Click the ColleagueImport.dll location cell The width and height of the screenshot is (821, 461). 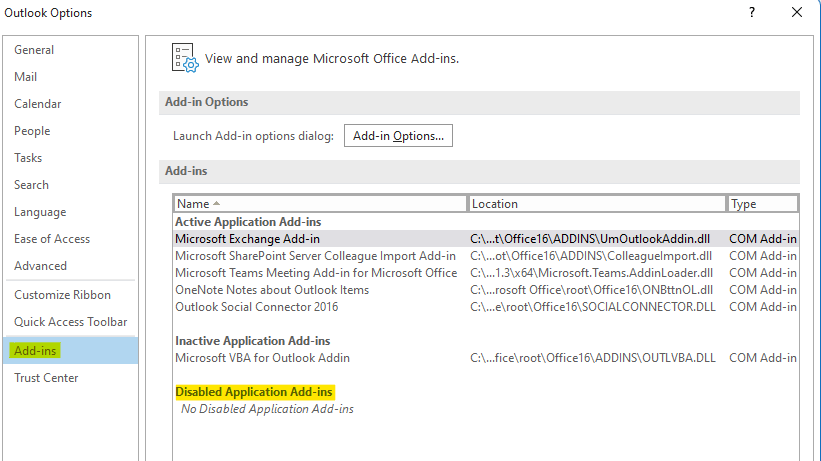(x=591, y=256)
